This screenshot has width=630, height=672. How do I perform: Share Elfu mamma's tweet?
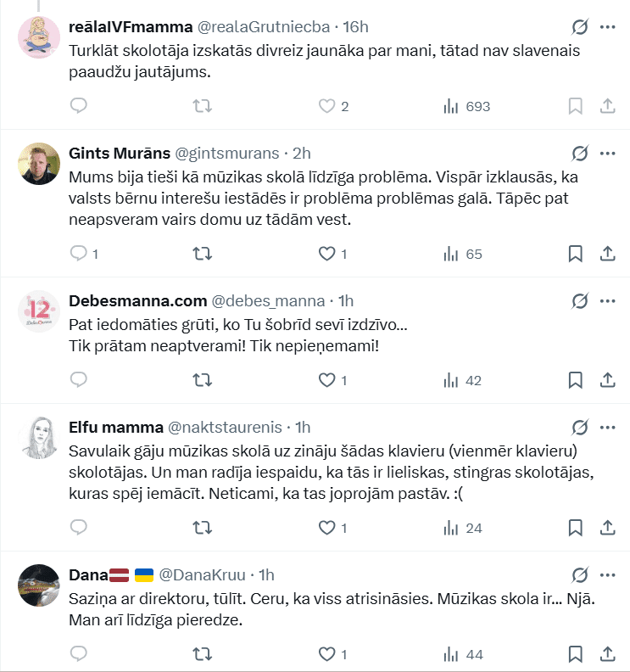click(607, 528)
